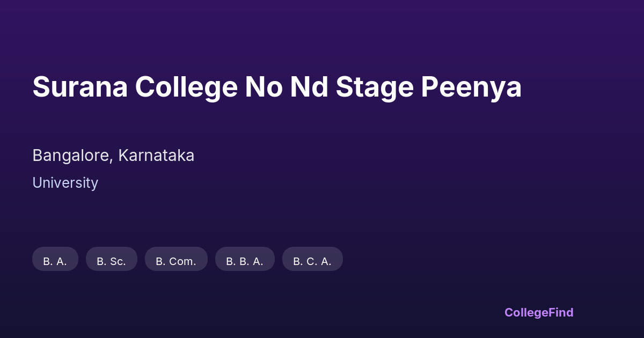Image resolution: width=644 pixels, height=338 pixels.
Task: Click the word Nd in heading
Action: (309, 87)
